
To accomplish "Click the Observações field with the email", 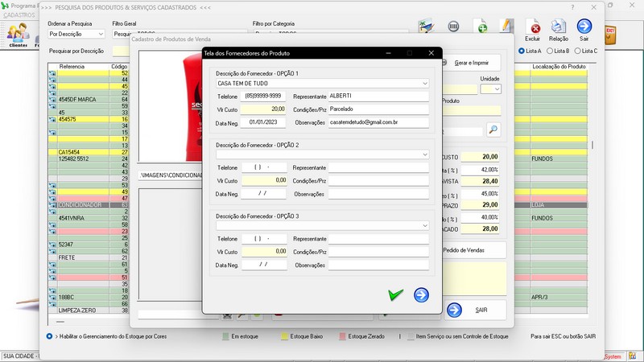I will 378,122.
